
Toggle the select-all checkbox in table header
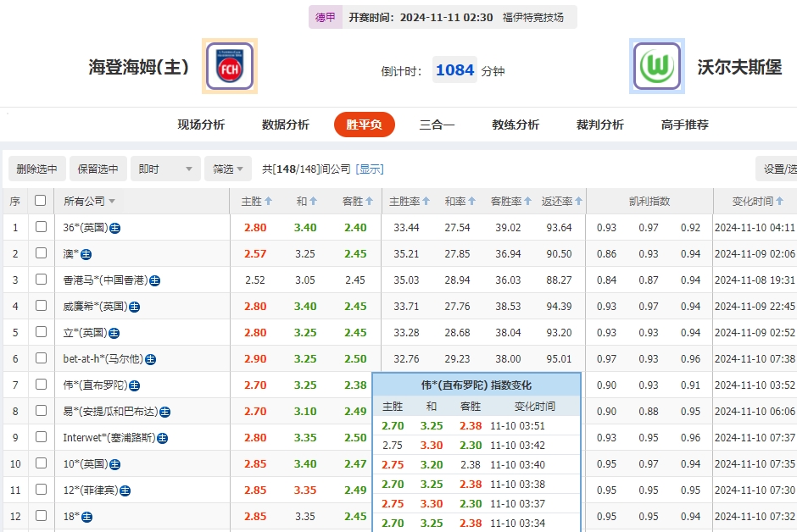(x=38, y=201)
